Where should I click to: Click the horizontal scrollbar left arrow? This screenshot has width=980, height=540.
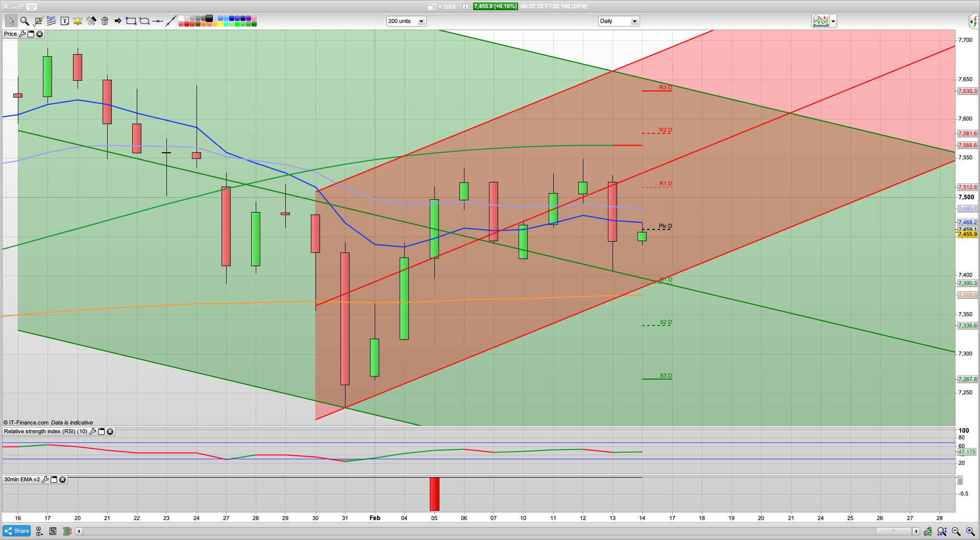coord(79,531)
